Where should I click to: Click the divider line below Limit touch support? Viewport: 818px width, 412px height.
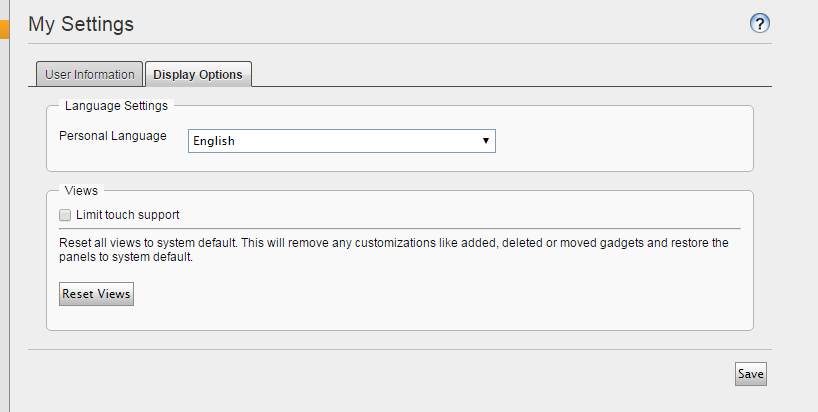tap(400, 228)
